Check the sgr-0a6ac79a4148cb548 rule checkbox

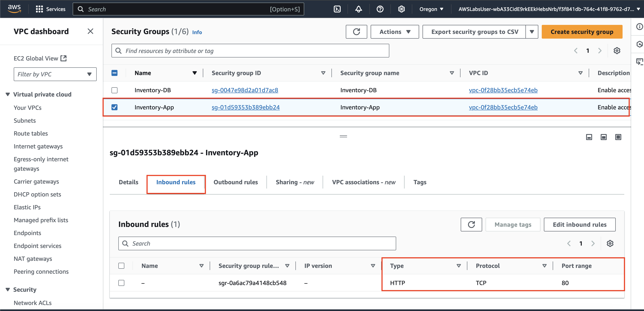121,283
